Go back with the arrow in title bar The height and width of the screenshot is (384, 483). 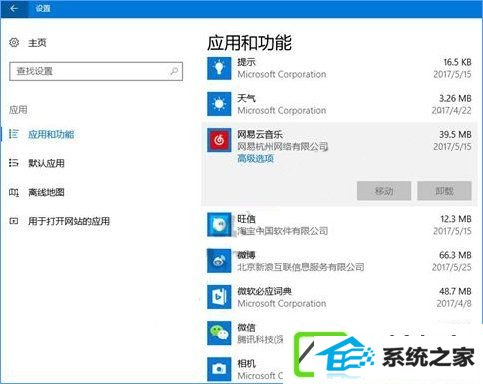pos(14,8)
